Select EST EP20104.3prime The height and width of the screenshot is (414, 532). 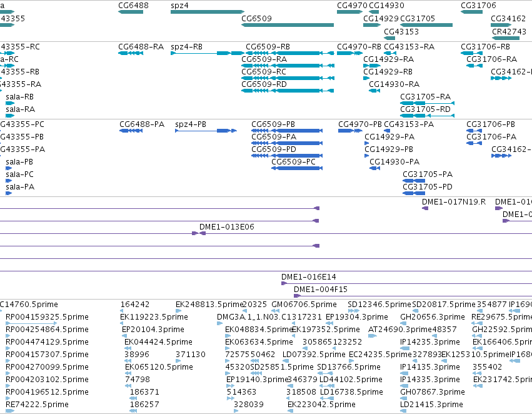(153, 330)
